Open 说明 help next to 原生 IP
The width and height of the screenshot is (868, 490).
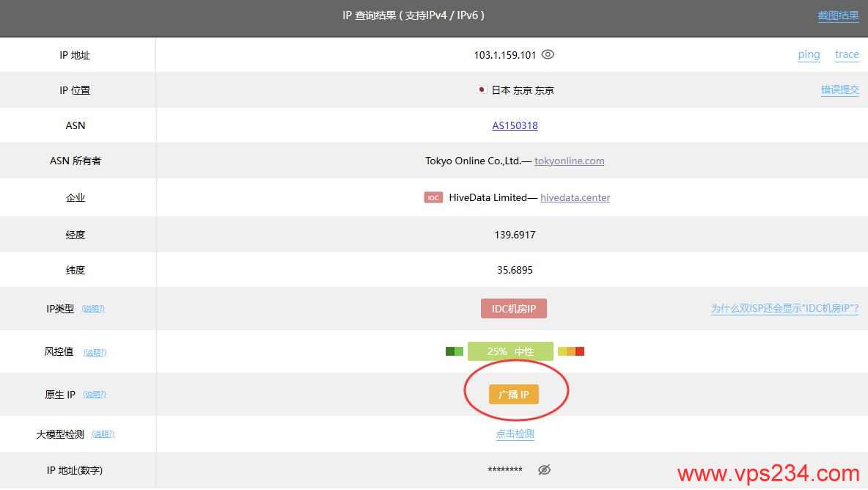pyautogui.click(x=94, y=395)
